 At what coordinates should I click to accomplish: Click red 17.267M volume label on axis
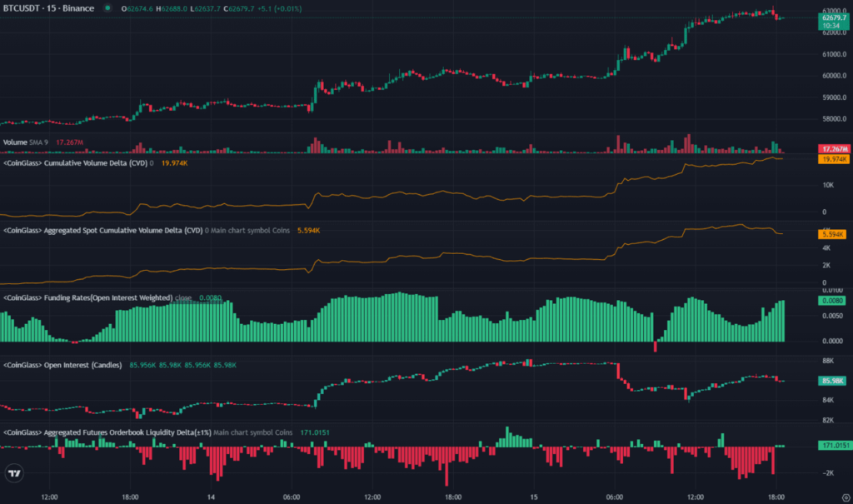pos(833,148)
